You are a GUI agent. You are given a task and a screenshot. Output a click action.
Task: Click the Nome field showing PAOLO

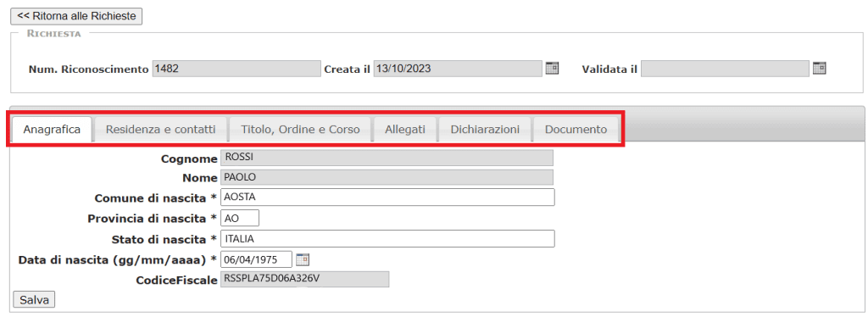(x=387, y=178)
